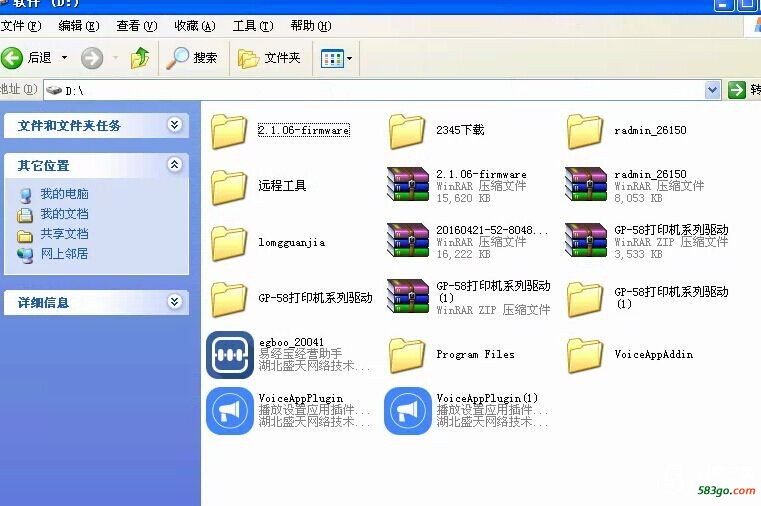Expand the 详细信息 panel
The image size is (761, 506).
pyautogui.click(x=174, y=302)
